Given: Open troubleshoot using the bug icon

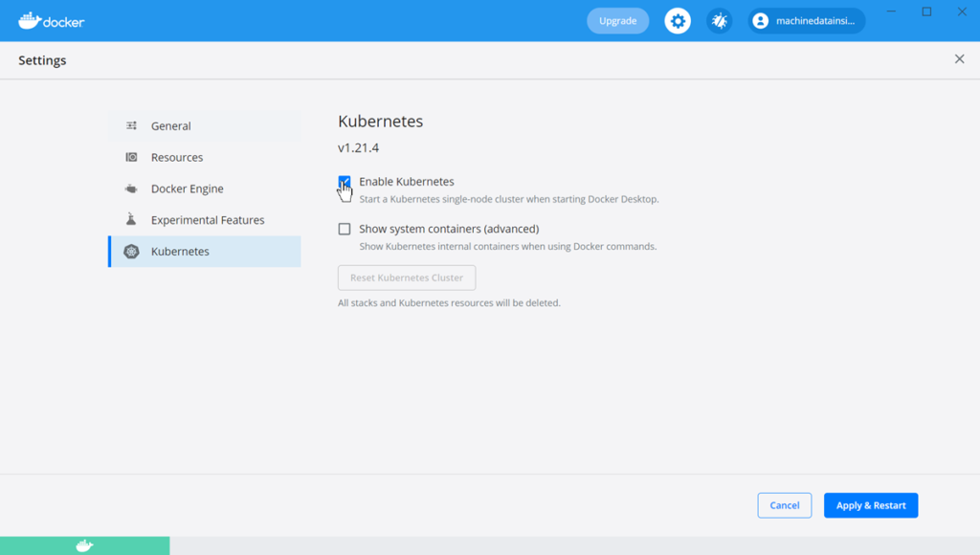Looking at the screenshot, I should click(x=719, y=21).
